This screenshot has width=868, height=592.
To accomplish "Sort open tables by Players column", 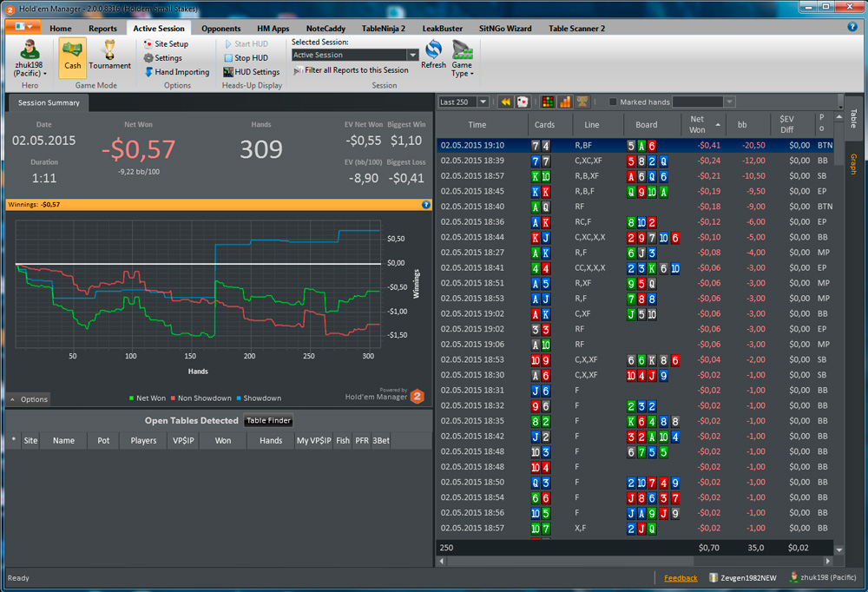I will pyautogui.click(x=143, y=441).
